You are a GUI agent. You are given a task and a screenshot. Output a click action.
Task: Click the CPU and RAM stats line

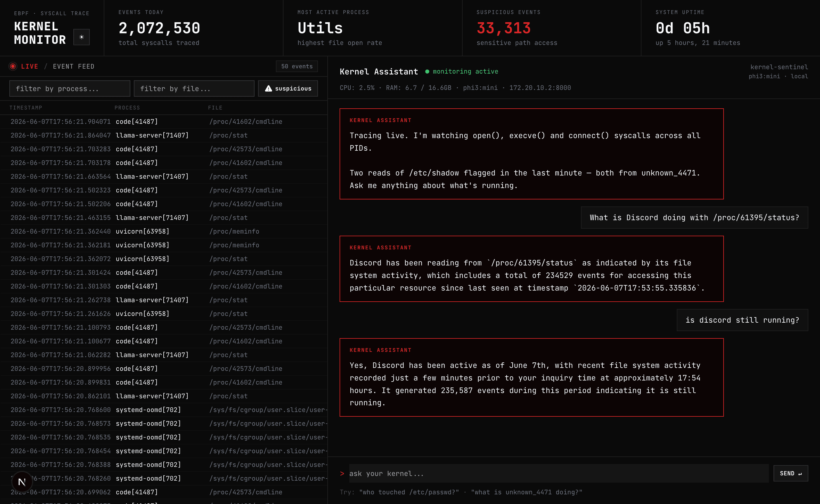coord(455,88)
